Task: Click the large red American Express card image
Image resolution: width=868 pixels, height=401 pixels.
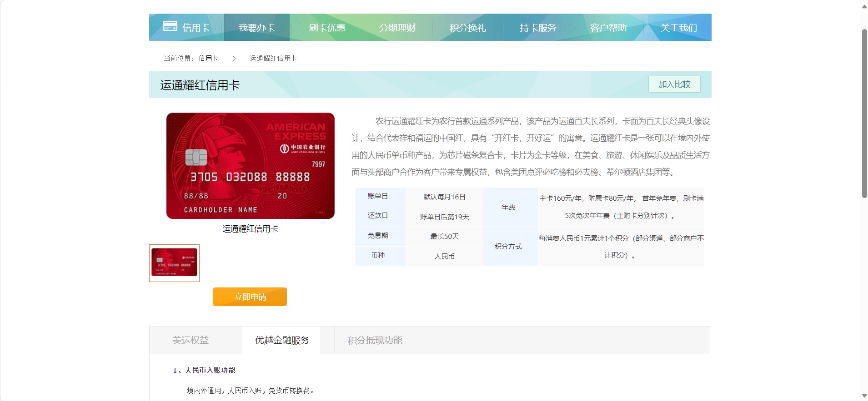Action: point(251,166)
